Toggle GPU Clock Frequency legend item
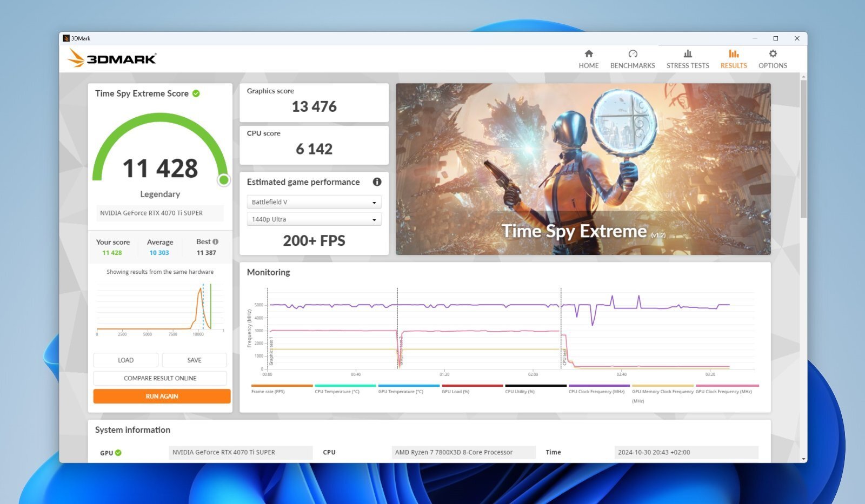Image resolution: width=865 pixels, height=504 pixels. tap(727, 389)
